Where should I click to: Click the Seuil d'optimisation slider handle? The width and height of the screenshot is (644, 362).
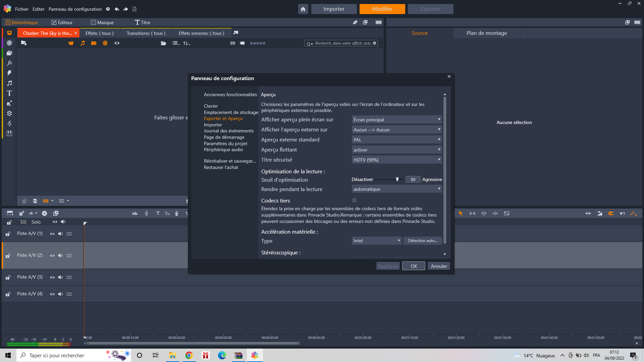coord(397,179)
